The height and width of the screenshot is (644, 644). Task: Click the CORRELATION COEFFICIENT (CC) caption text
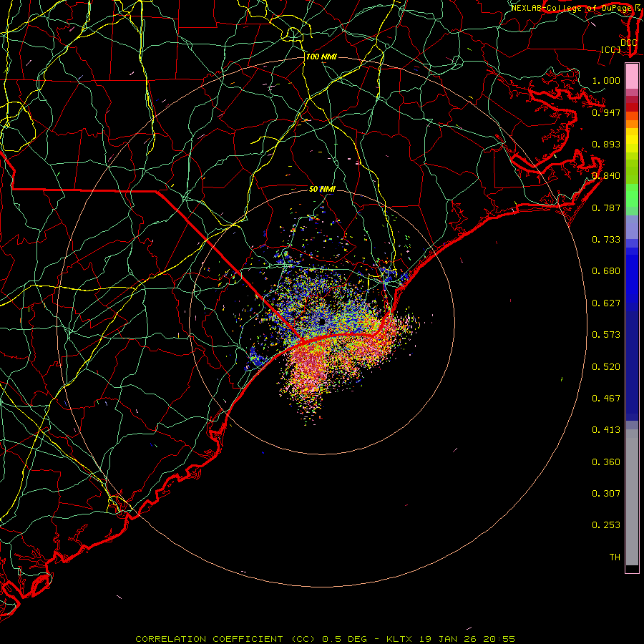225,639
